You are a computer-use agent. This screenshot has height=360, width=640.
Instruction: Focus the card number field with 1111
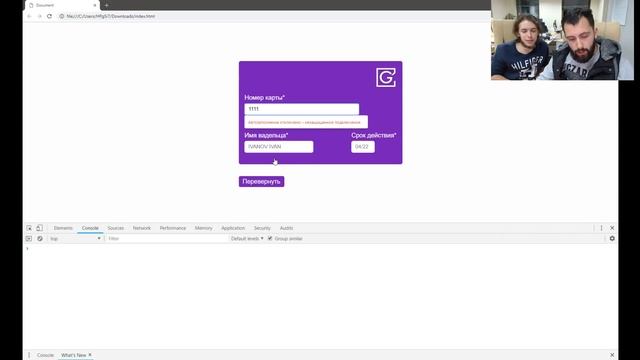(302, 109)
